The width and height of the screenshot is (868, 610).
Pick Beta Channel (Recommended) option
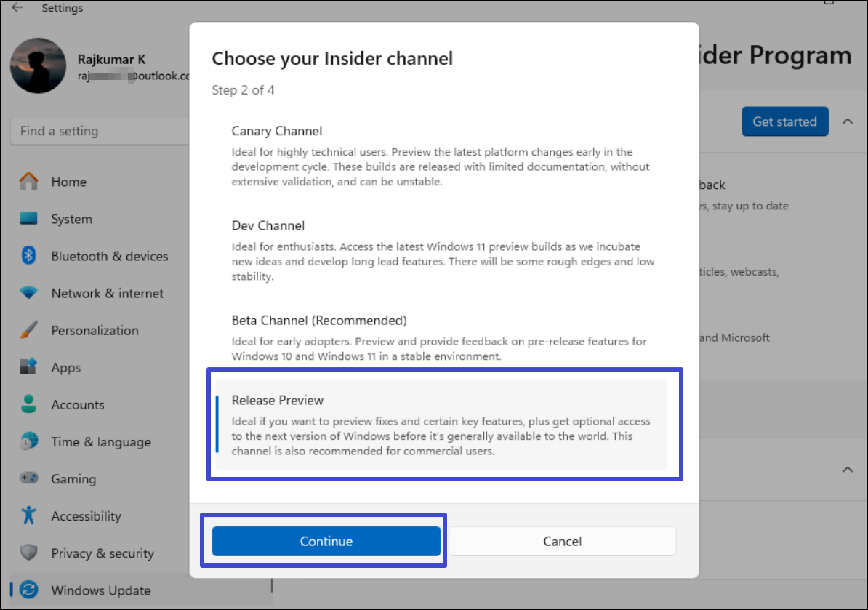[x=441, y=338]
